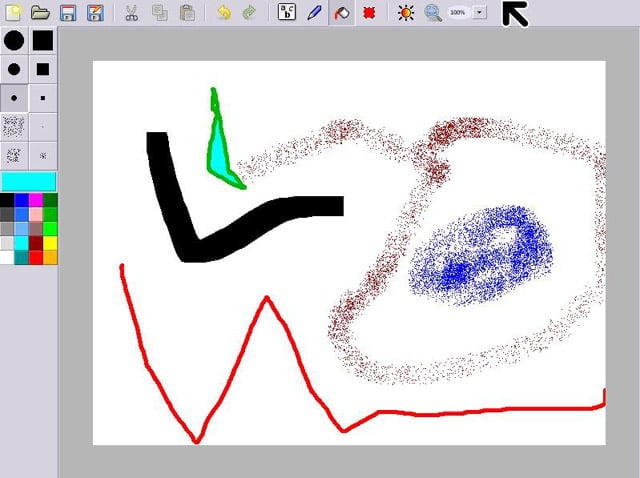
Task: Pick the magenta palette swatch
Action: [36, 200]
